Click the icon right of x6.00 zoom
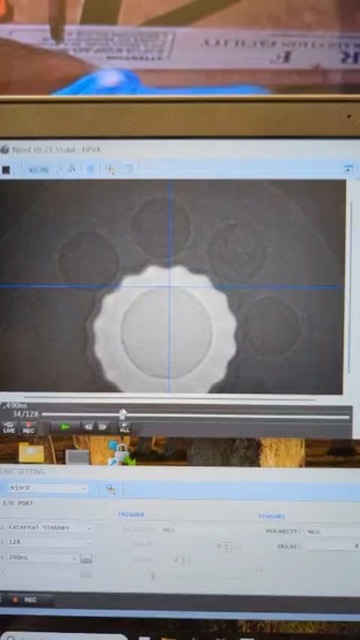The image size is (360, 640). point(59,169)
